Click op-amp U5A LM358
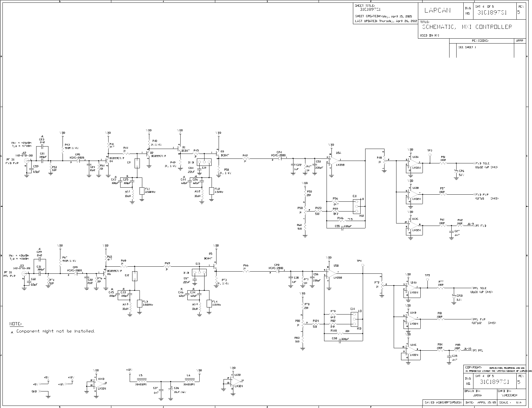The image size is (532, 408). 333,161
